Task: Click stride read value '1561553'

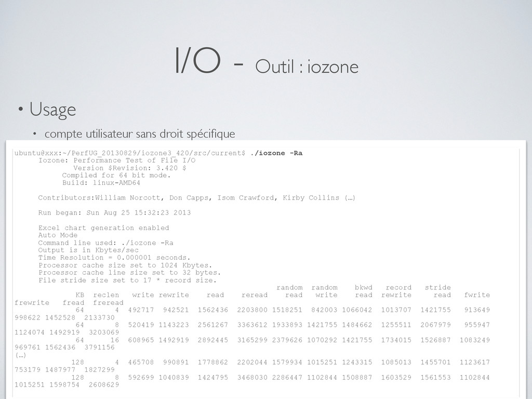Action: pos(436,378)
